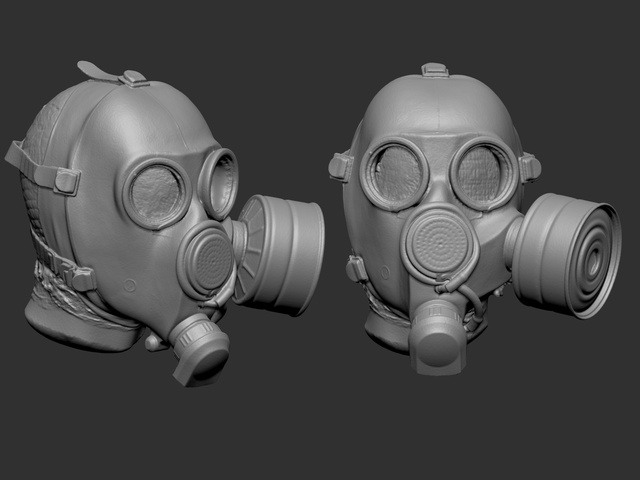Click the right mask's left eyepiece lens
This screenshot has height=480, width=640.
coord(396,174)
